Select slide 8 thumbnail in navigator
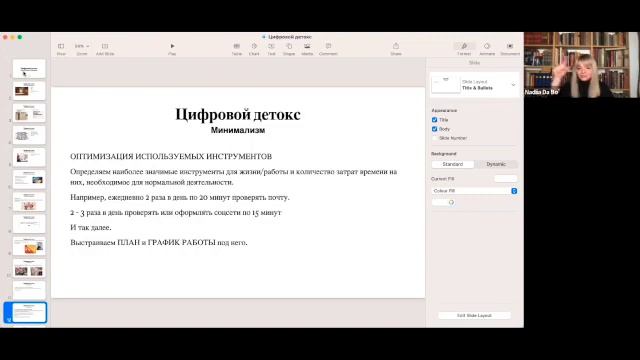The width and height of the screenshot is (640, 360). click(x=29, y=224)
